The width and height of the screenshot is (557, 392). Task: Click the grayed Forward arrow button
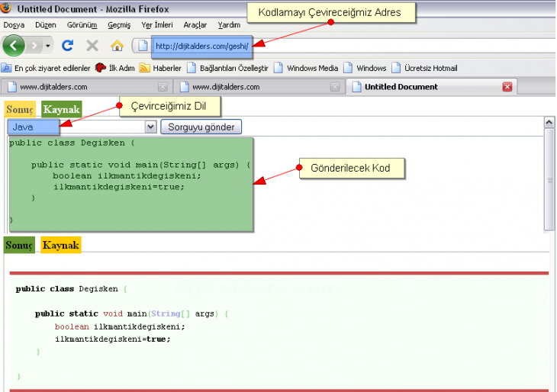point(34,46)
